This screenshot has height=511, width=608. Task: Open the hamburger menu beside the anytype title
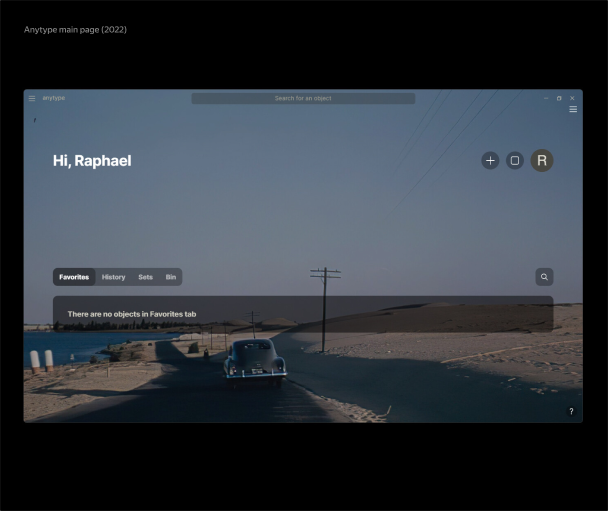(x=32, y=98)
